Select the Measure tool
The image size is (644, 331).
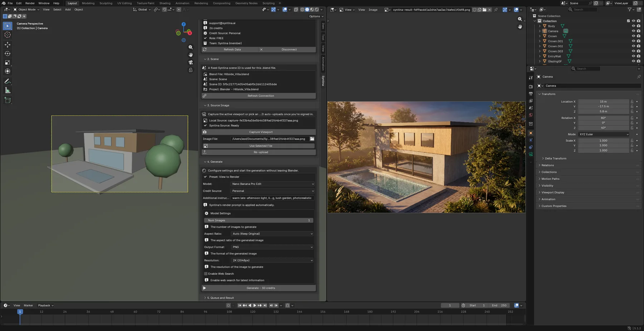pos(8,91)
